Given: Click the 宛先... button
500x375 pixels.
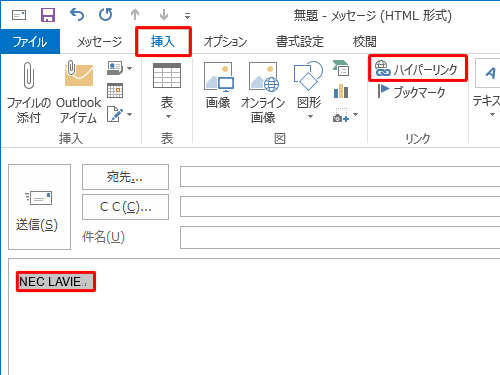Looking at the screenshot, I should click(125, 177).
